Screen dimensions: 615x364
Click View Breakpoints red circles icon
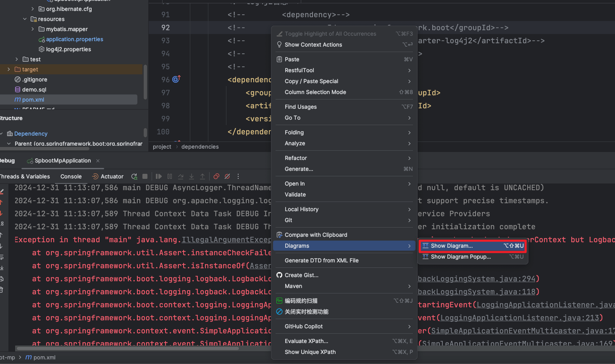[216, 177]
